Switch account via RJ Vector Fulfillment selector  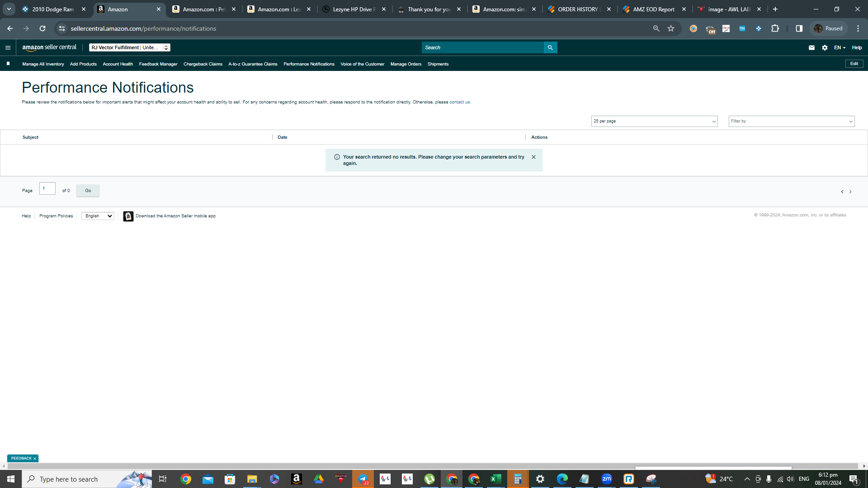[130, 47]
